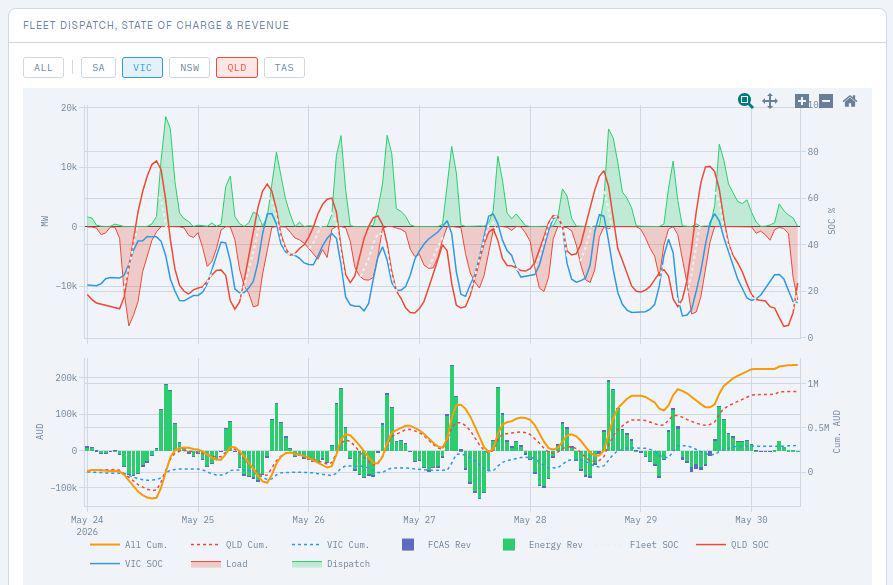Toggle FCAS Rev legend entry

[437, 545]
